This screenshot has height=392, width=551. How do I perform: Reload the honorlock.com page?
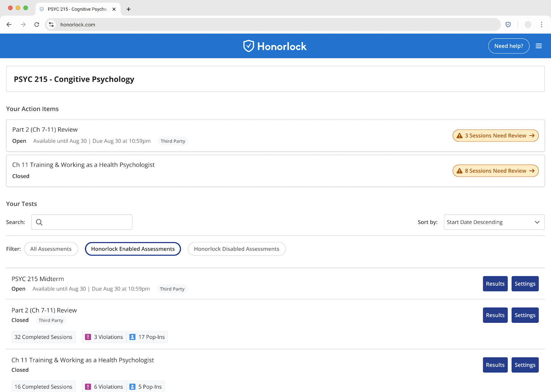pos(37,24)
